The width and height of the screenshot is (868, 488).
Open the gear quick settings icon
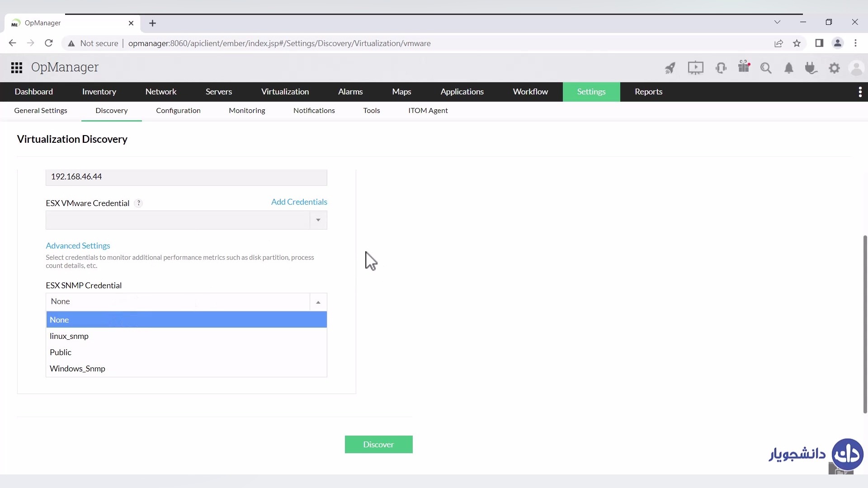834,68
